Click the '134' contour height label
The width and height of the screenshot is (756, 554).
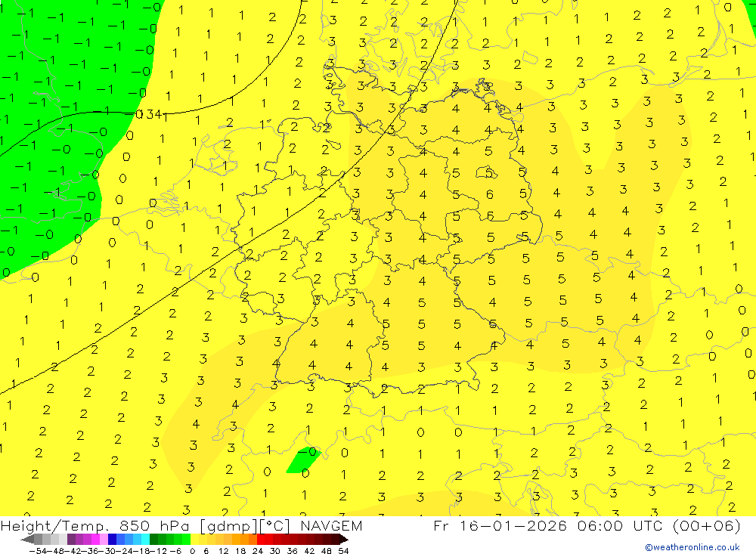pos(151,115)
